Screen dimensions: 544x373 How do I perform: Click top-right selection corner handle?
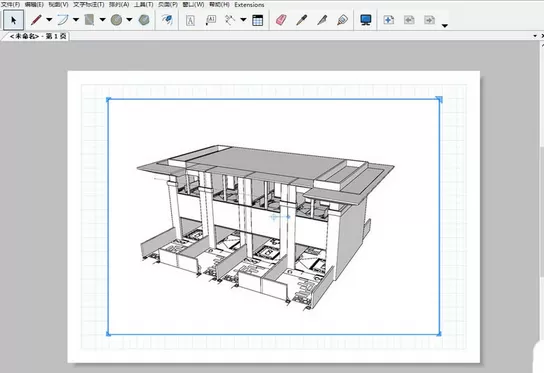point(439,100)
